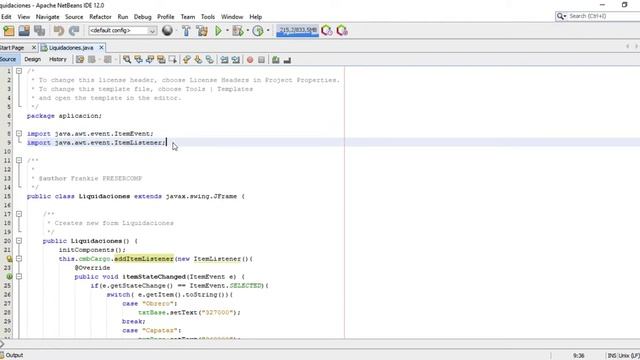This screenshot has height=360, width=640.
Task: Click the last profiler icon in main toolbar
Action: click(x=342, y=31)
